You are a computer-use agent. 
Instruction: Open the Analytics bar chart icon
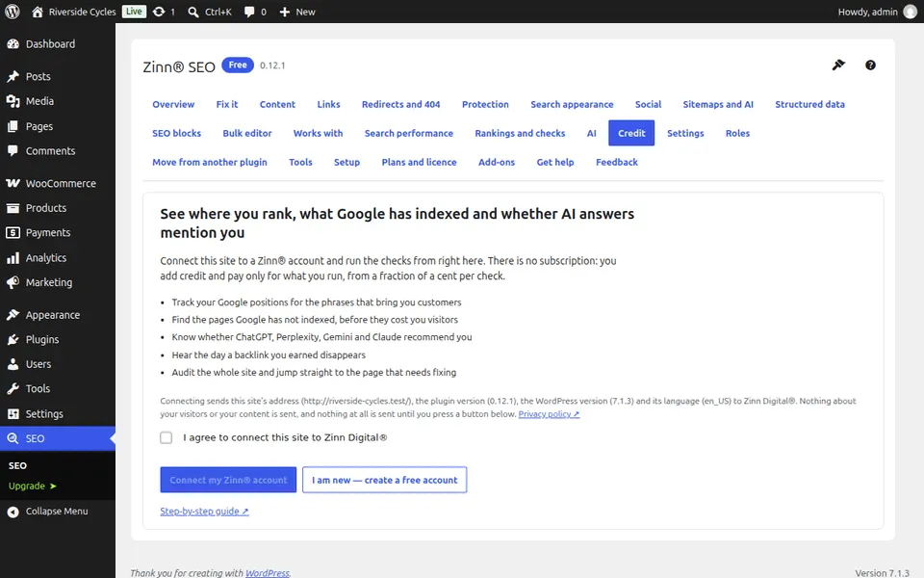(x=13, y=258)
